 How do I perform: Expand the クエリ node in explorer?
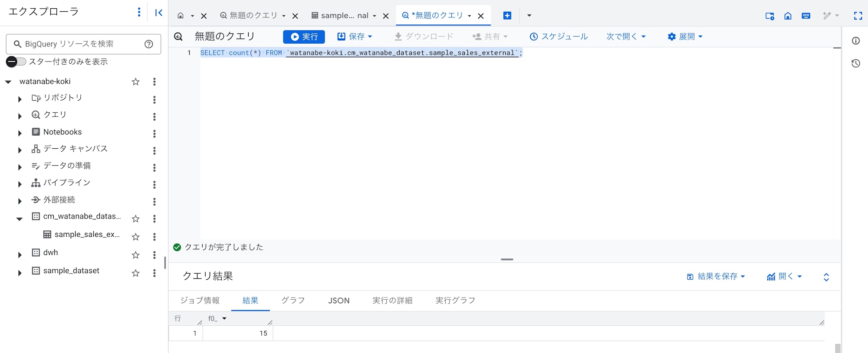(x=20, y=116)
